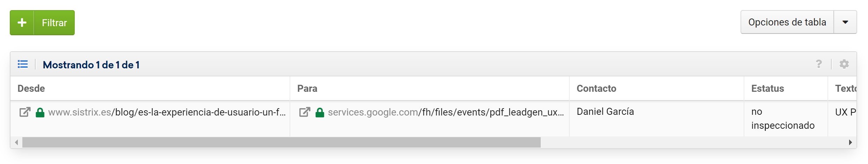The image size is (868, 164).
Task: Click the Contacto column header
Action: pyautogui.click(x=596, y=89)
